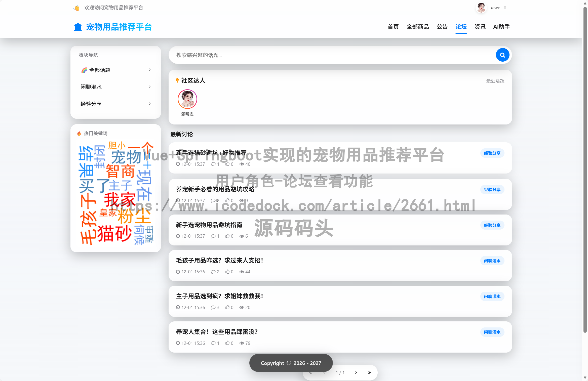Click the lightning icon beside 社区达人
This screenshot has height=381, width=588.
pyautogui.click(x=177, y=81)
